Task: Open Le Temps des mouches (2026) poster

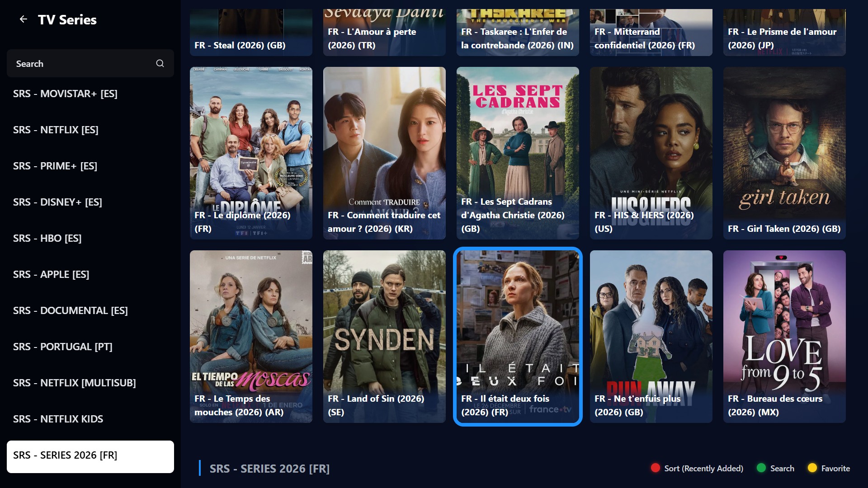Action: [x=251, y=337]
